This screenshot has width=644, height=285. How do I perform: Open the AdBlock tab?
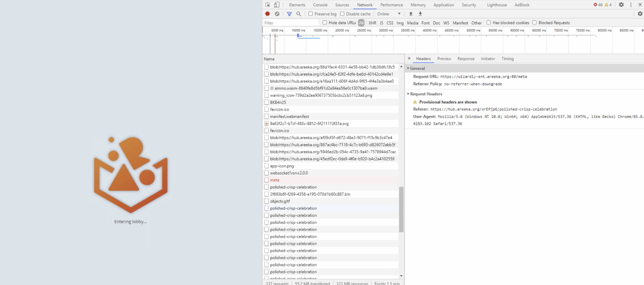point(522,5)
